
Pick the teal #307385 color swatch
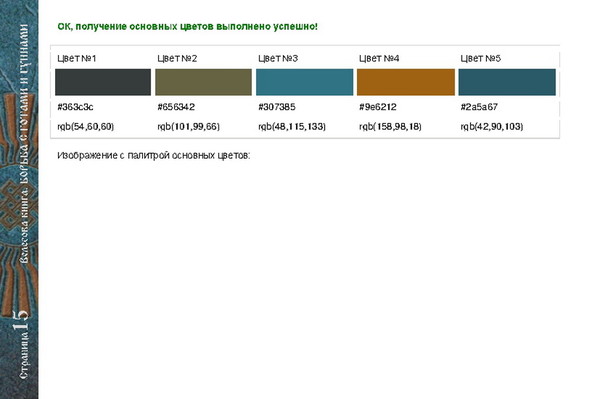305,82
